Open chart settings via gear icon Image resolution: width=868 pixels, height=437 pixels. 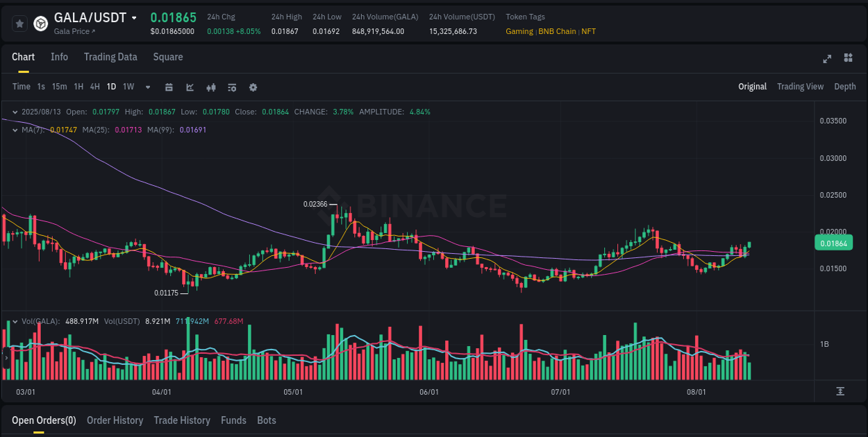[x=253, y=87]
